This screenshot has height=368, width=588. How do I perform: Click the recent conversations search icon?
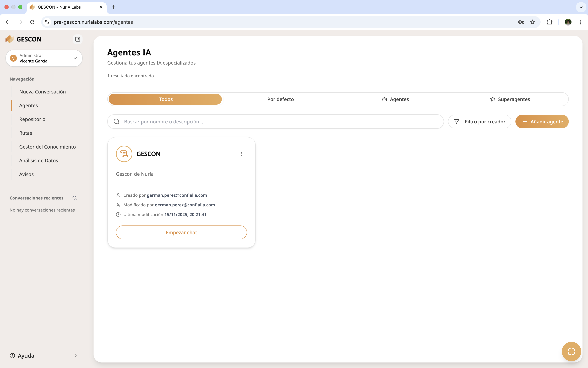click(75, 198)
